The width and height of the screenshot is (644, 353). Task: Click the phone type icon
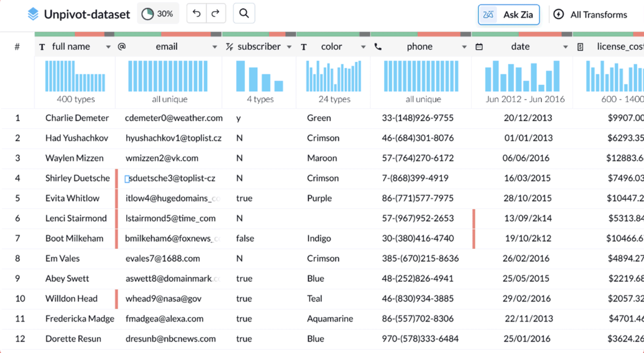point(378,47)
